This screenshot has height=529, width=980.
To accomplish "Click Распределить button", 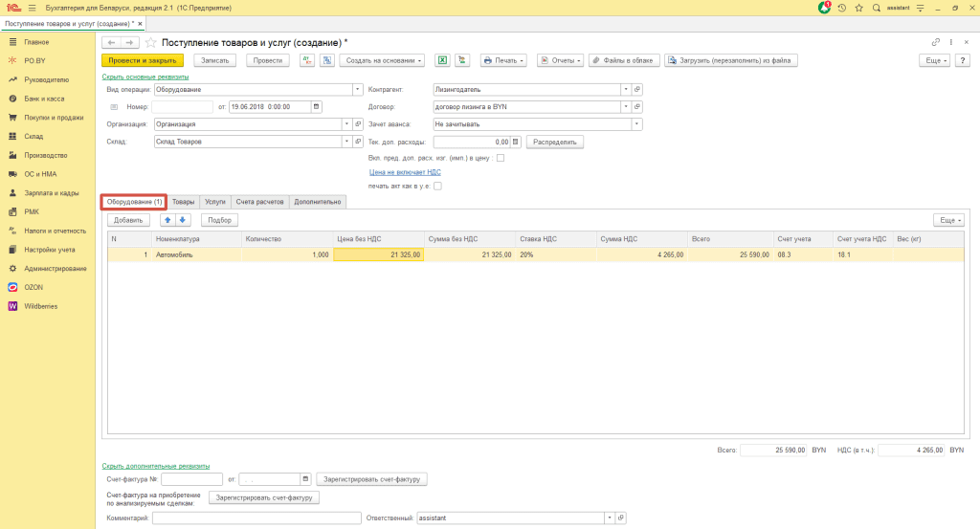I will 555,142.
